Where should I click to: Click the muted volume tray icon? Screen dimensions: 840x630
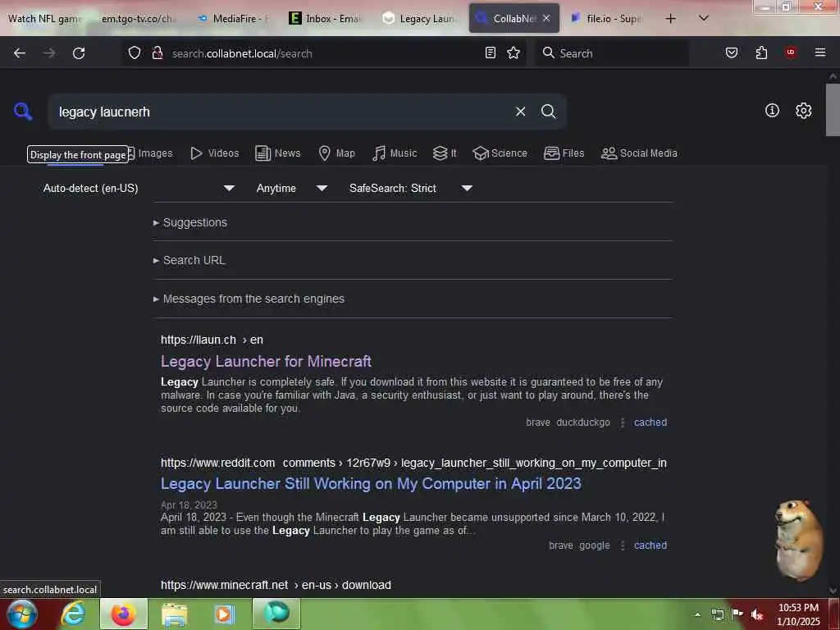[756, 614]
